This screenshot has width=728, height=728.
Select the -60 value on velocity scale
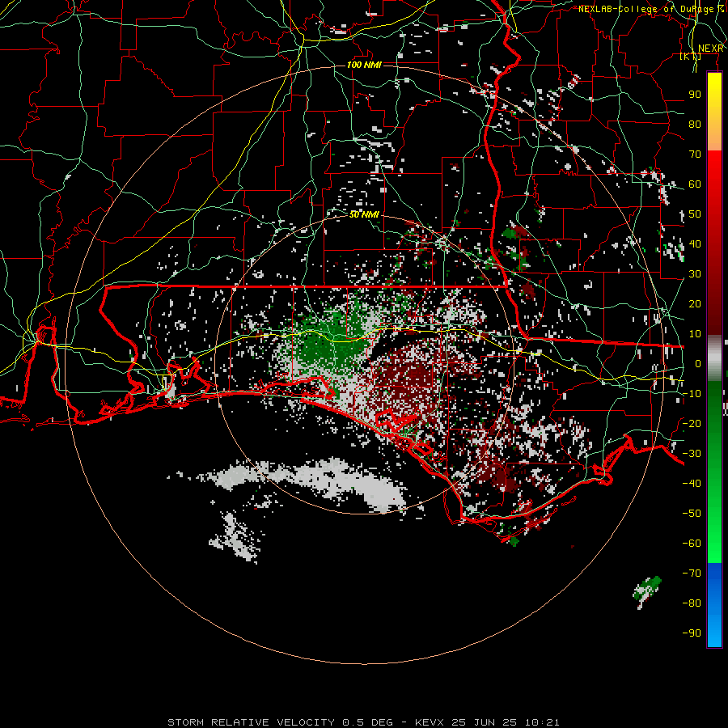point(692,544)
